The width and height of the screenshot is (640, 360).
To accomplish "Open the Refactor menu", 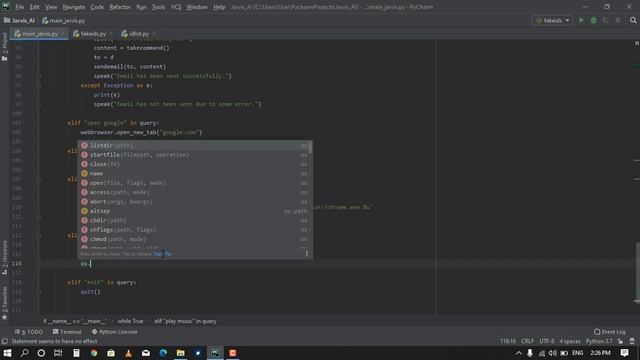I will click(x=120, y=7).
